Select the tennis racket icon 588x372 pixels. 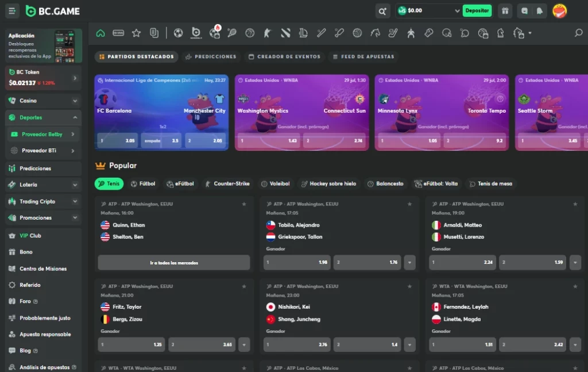(x=232, y=33)
